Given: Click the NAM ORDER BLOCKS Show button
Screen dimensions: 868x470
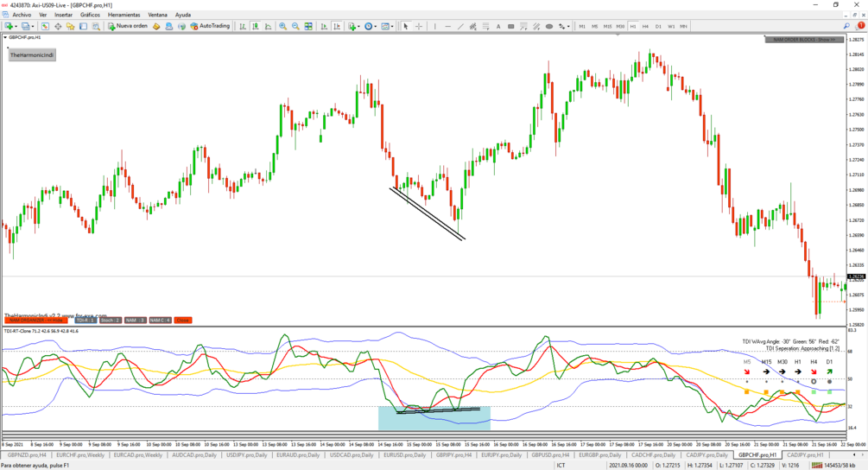Looking at the screenshot, I should pyautogui.click(x=804, y=40).
